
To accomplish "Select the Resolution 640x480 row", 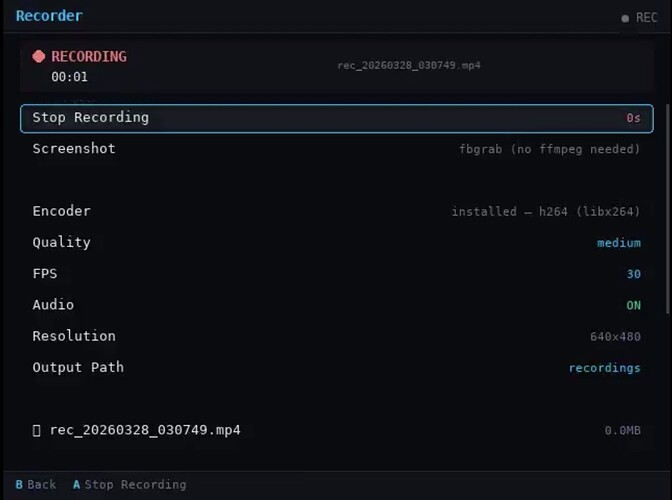I will [336, 336].
